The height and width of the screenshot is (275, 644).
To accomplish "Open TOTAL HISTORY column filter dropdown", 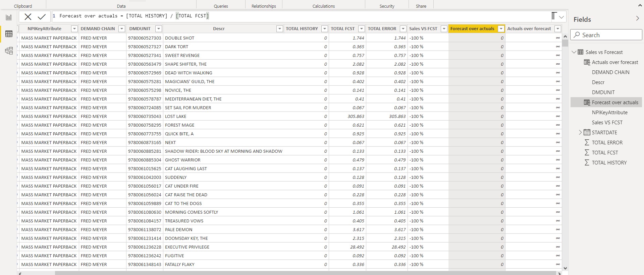I will pos(324,29).
